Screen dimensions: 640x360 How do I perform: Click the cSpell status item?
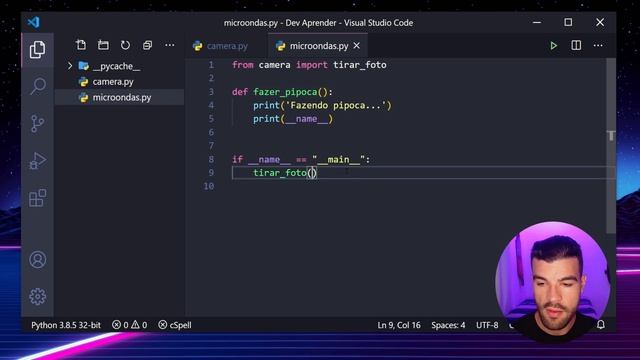(x=175, y=325)
